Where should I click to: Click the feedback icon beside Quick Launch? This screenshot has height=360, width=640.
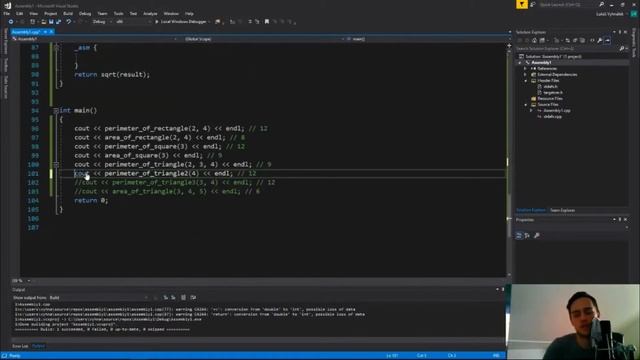[x=533, y=4]
